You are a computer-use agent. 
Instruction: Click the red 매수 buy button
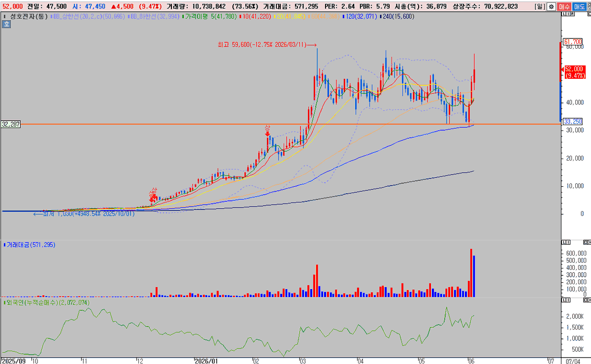pyautogui.click(x=564, y=7)
